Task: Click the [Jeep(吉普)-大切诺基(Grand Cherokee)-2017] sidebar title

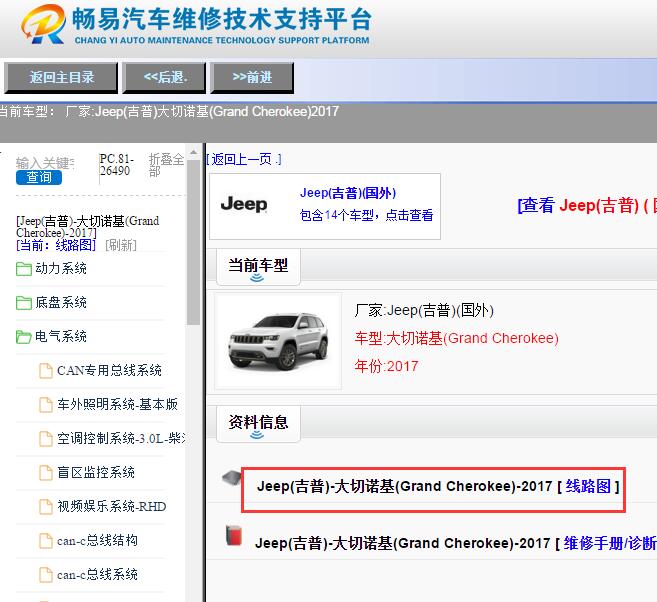Action: [88, 227]
